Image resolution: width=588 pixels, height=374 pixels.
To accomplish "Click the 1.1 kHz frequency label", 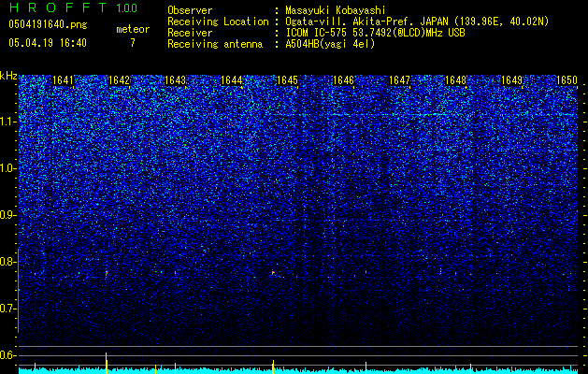I will pyautogui.click(x=7, y=122).
